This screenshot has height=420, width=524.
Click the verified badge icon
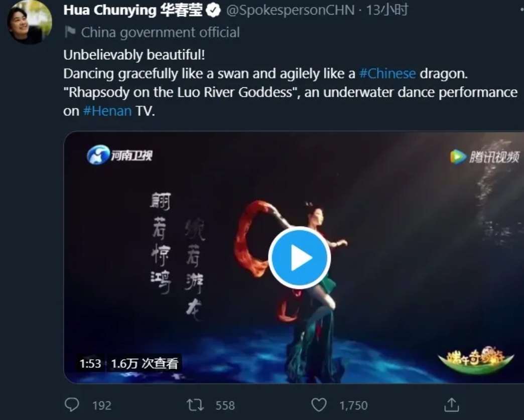coord(213,11)
